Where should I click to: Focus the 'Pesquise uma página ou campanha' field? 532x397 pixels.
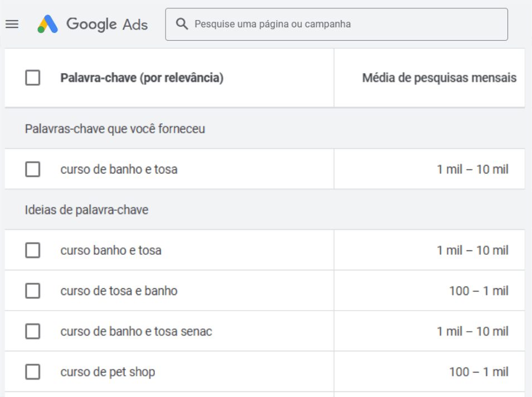coord(346,24)
